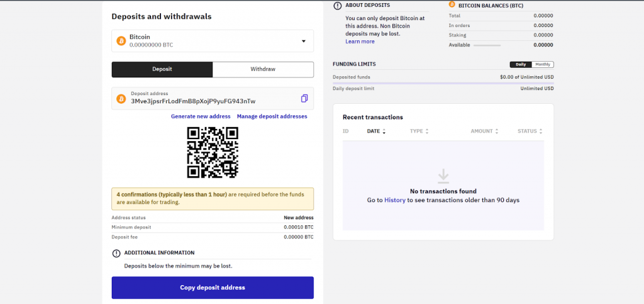Screen dimensions: 644x304
Task: Click the copy icon beside deposit address
Action: click(304, 98)
